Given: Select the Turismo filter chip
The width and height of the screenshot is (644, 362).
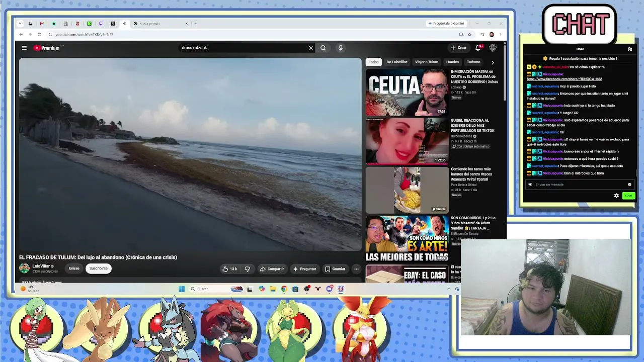Looking at the screenshot, I should point(473,62).
